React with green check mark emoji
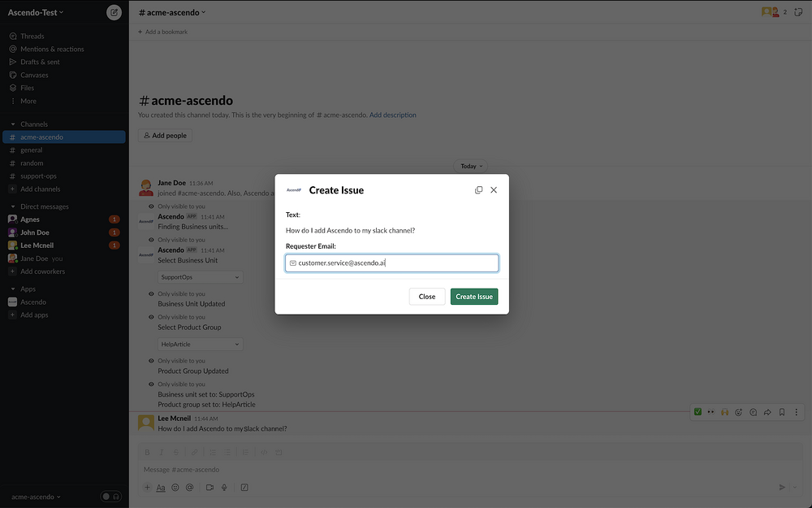The height and width of the screenshot is (508, 812). coord(698,412)
